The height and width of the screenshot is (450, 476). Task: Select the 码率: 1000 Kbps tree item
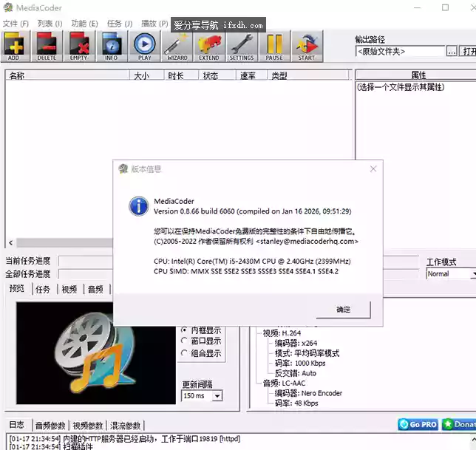tap(300, 364)
